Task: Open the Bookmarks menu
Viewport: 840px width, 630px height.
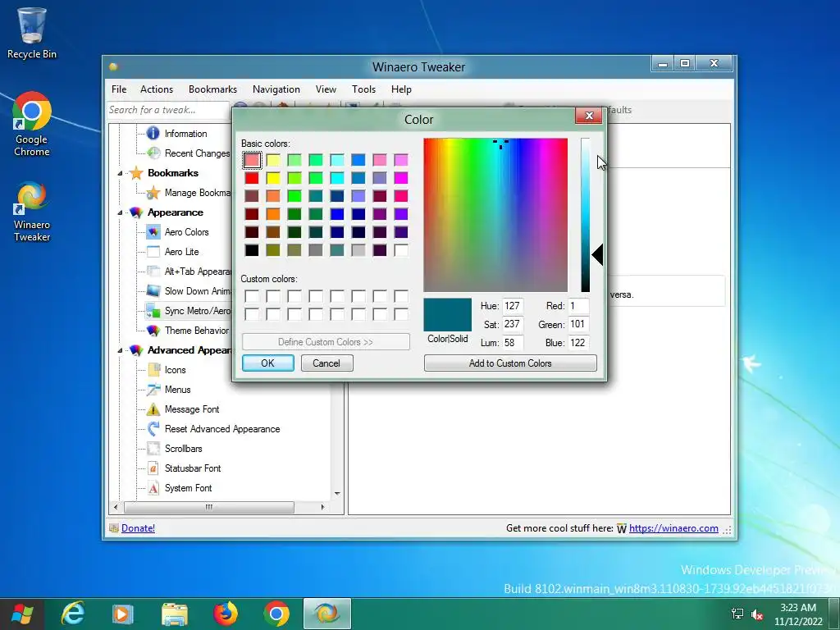Action: coord(212,89)
